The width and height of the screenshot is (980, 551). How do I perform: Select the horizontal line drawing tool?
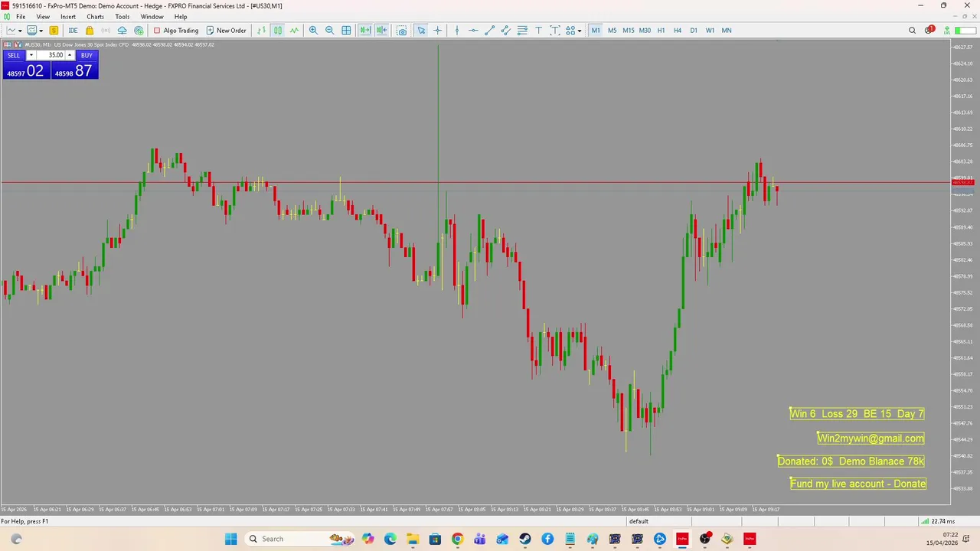pos(473,31)
